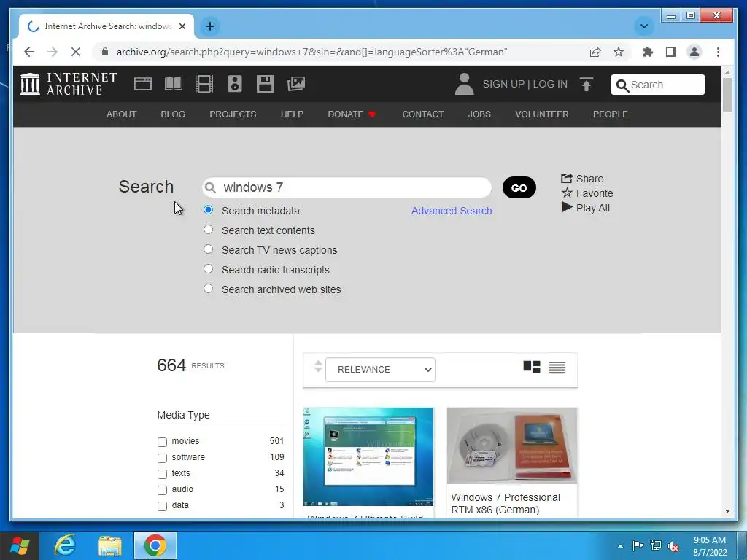
Task: Open the VOLUNTEER menu item
Action: [542, 114]
